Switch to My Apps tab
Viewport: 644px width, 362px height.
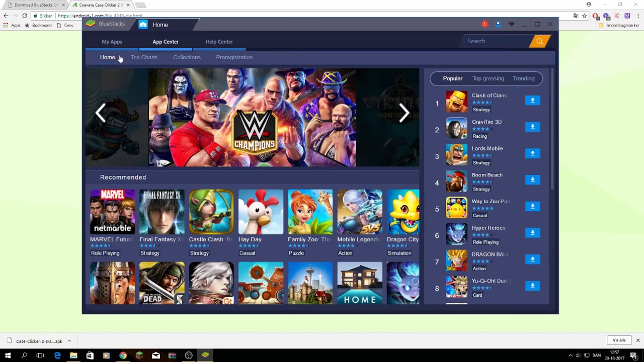[x=112, y=42]
